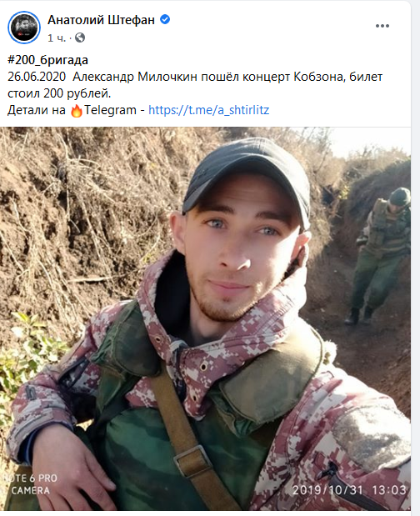Click the globe public audience icon

tap(80, 38)
